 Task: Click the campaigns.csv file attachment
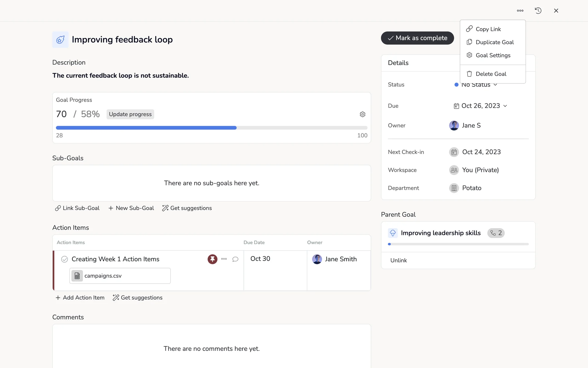coord(120,276)
